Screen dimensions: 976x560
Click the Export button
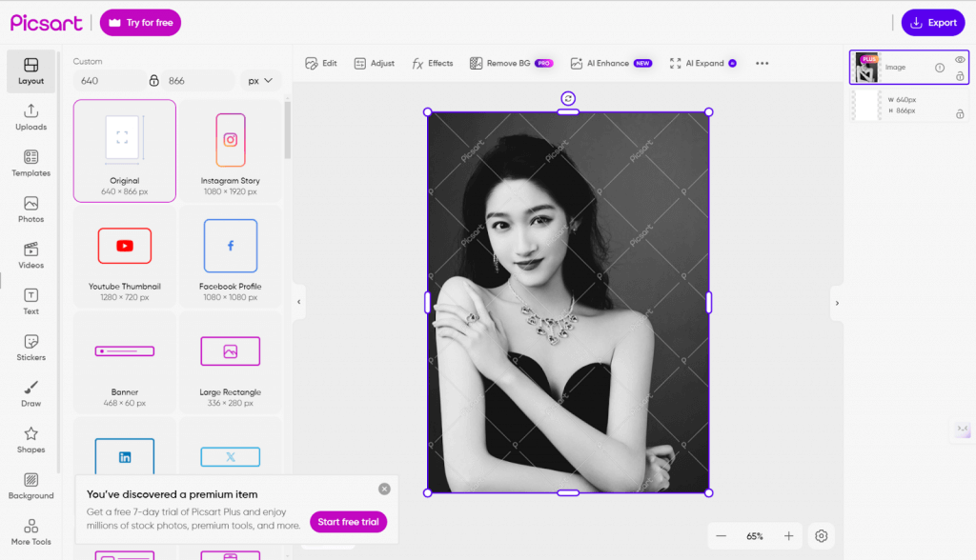932,23
